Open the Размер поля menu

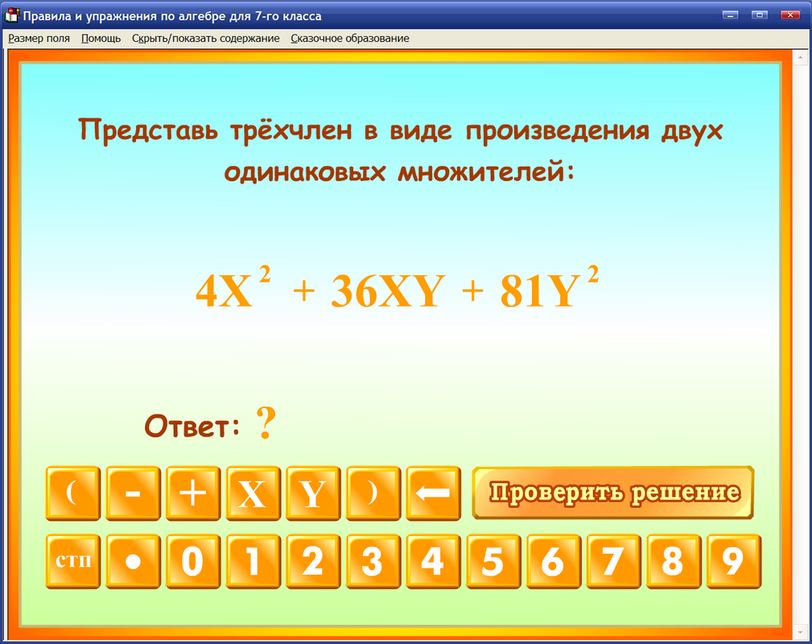[39, 38]
